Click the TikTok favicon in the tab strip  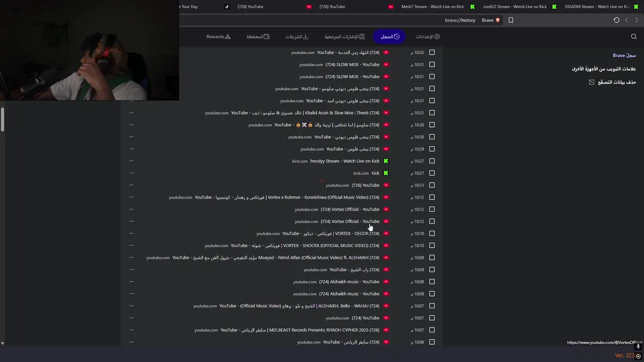click(x=227, y=7)
